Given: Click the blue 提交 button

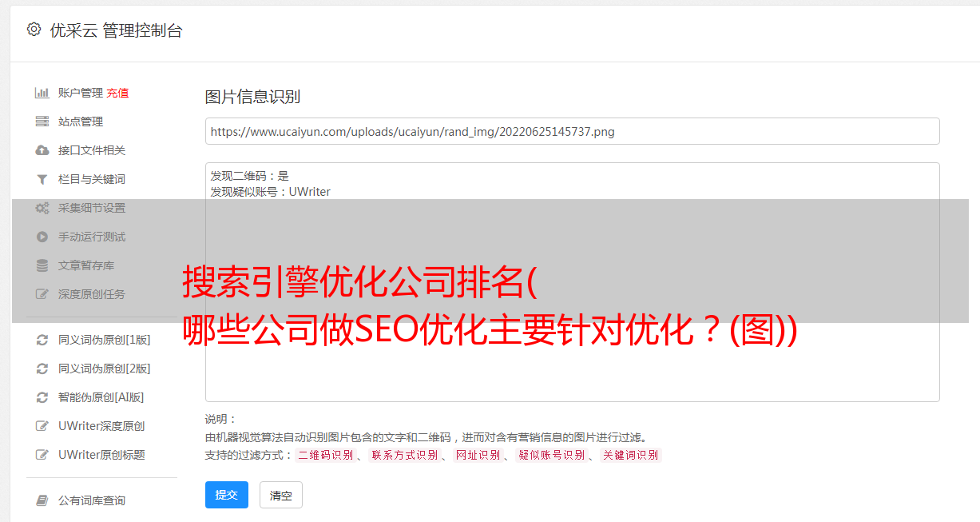Looking at the screenshot, I should point(227,495).
